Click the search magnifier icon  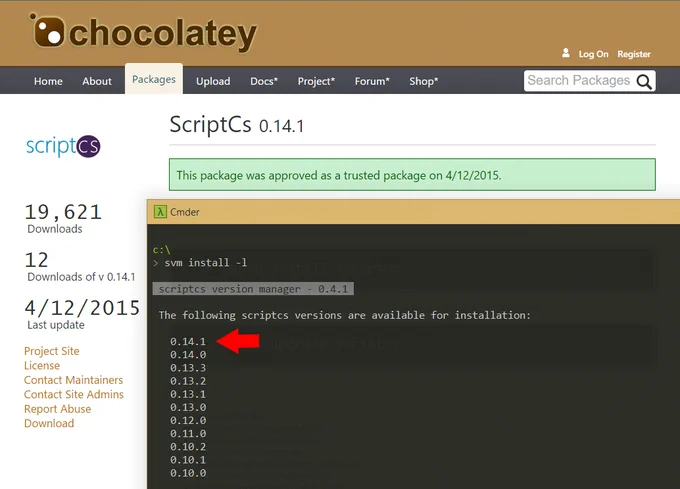(x=644, y=82)
